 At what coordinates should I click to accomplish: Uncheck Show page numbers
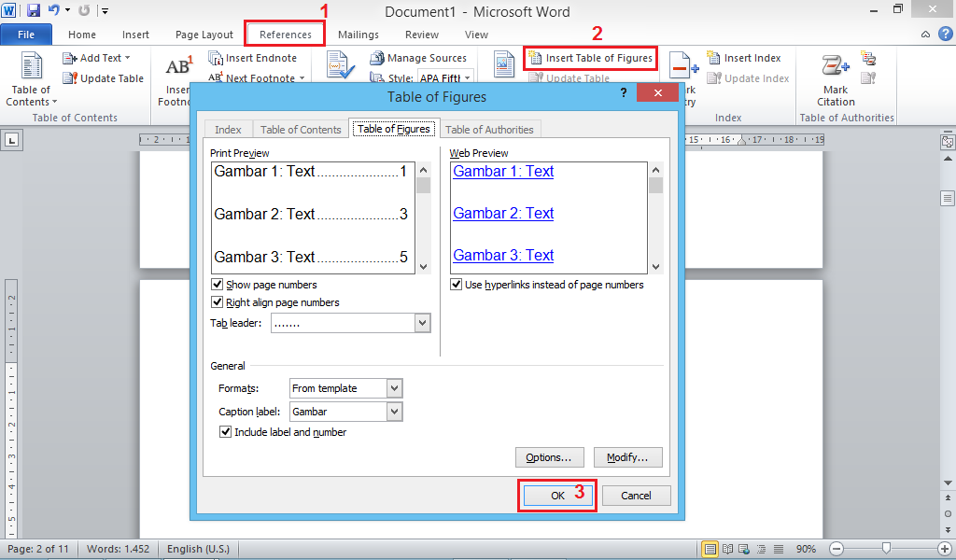tap(217, 285)
